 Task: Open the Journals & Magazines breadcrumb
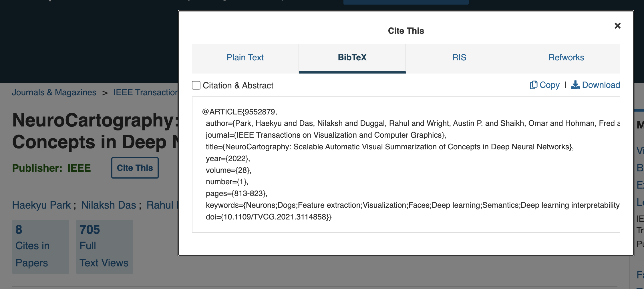point(54,92)
